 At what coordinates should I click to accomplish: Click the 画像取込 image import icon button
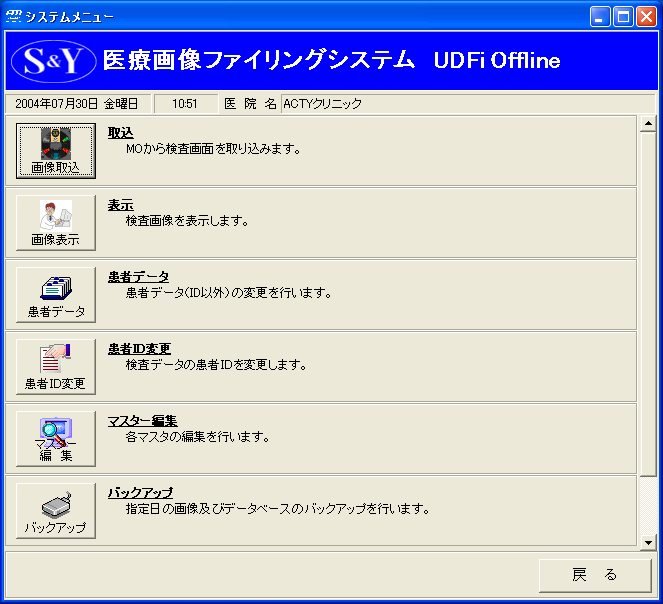[x=56, y=151]
